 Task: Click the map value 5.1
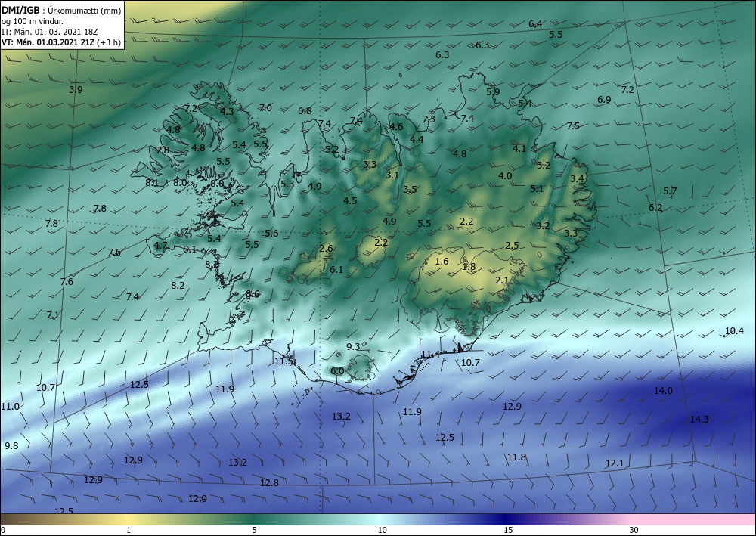click(537, 188)
